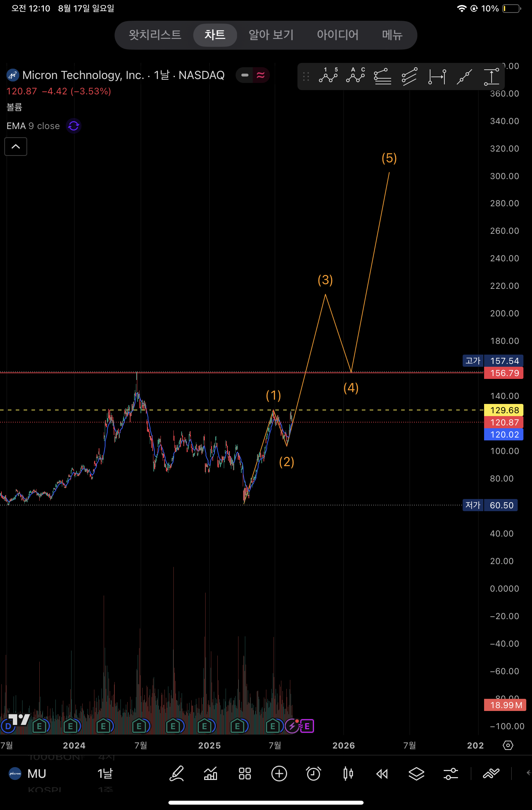Viewport: 532px width, 810px height.
Task: Tap the Micron logo icon beside the title
Action: (13, 75)
